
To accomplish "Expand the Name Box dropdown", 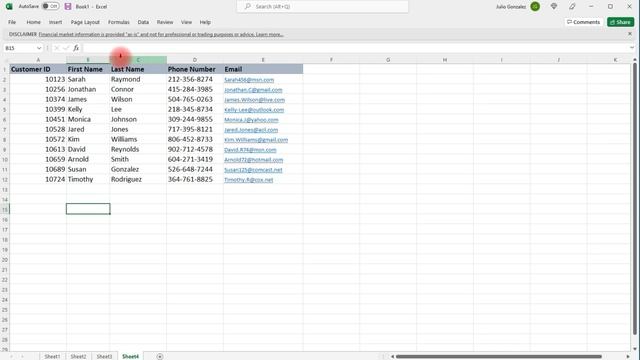I will pos(39,48).
